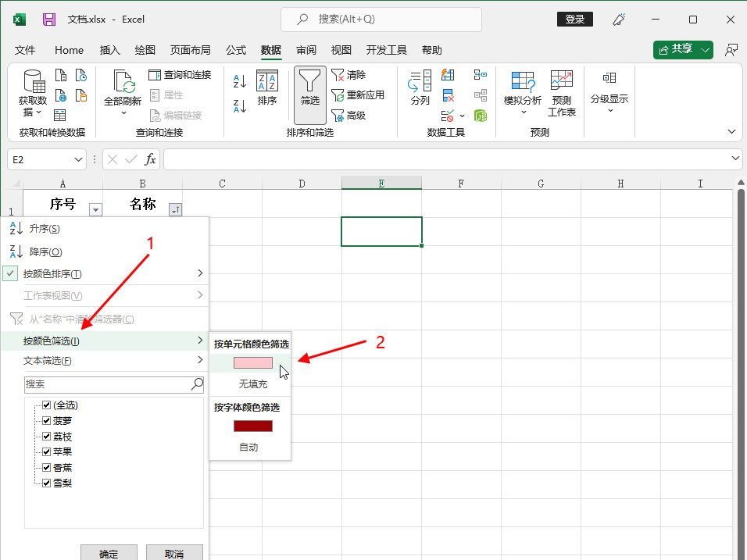747x560 pixels.
Task: Click the purple save icon in title bar
Action: 49,20
